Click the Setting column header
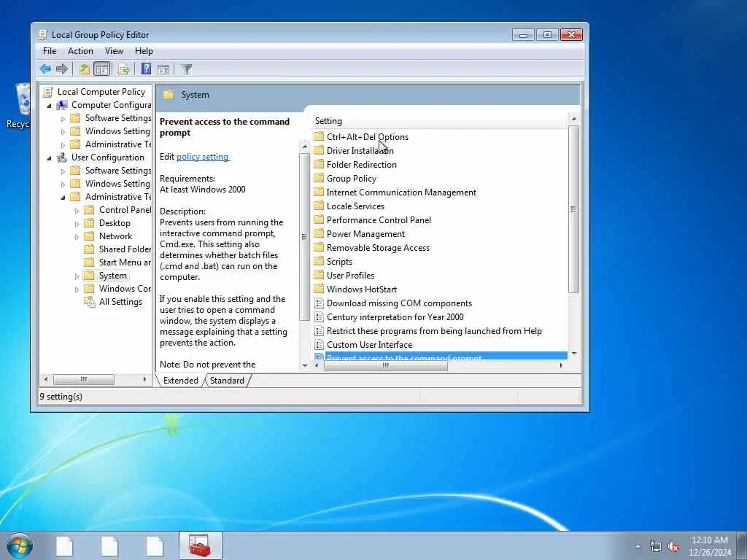Viewport: 747px width, 560px height. [x=440, y=121]
